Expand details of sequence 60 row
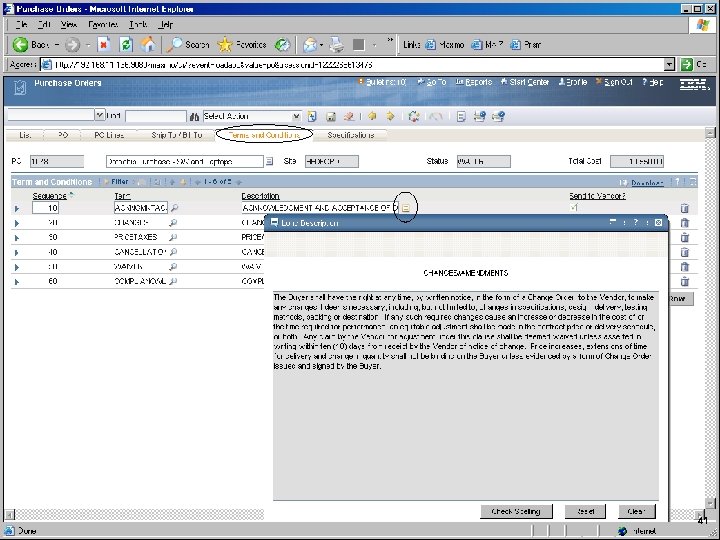 (17, 282)
